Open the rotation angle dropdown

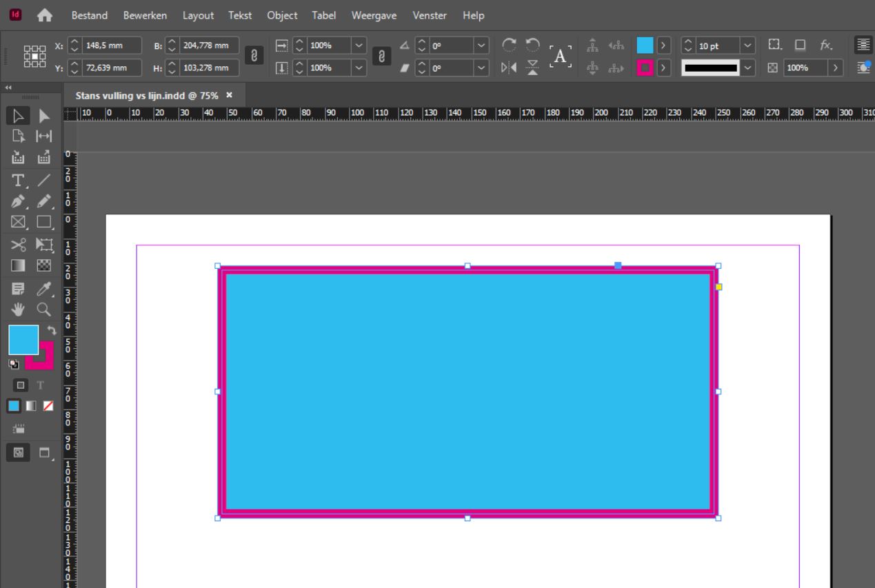(x=481, y=45)
